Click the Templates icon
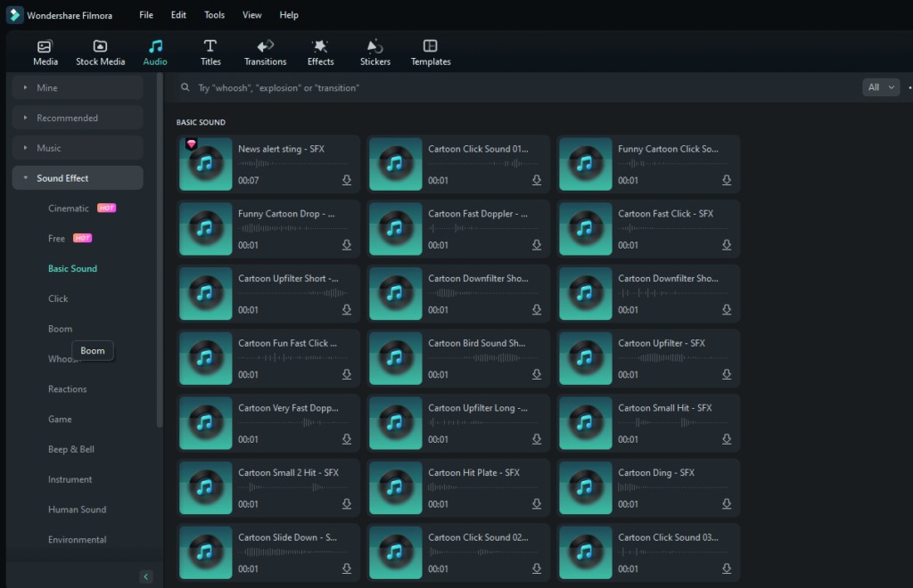Image resolution: width=913 pixels, height=588 pixels. click(x=430, y=51)
